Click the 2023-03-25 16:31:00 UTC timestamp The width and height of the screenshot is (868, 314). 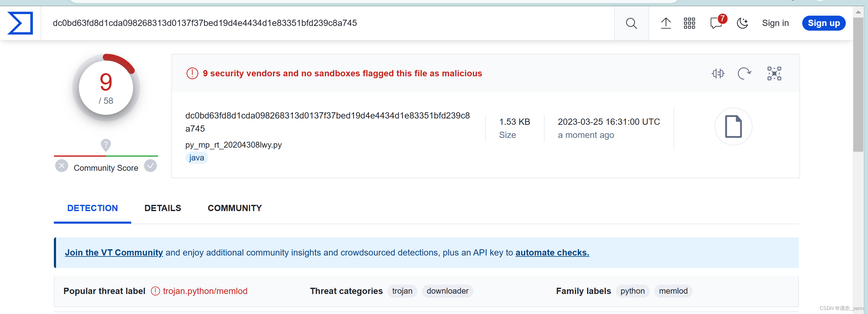pyautogui.click(x=608, y=121)
